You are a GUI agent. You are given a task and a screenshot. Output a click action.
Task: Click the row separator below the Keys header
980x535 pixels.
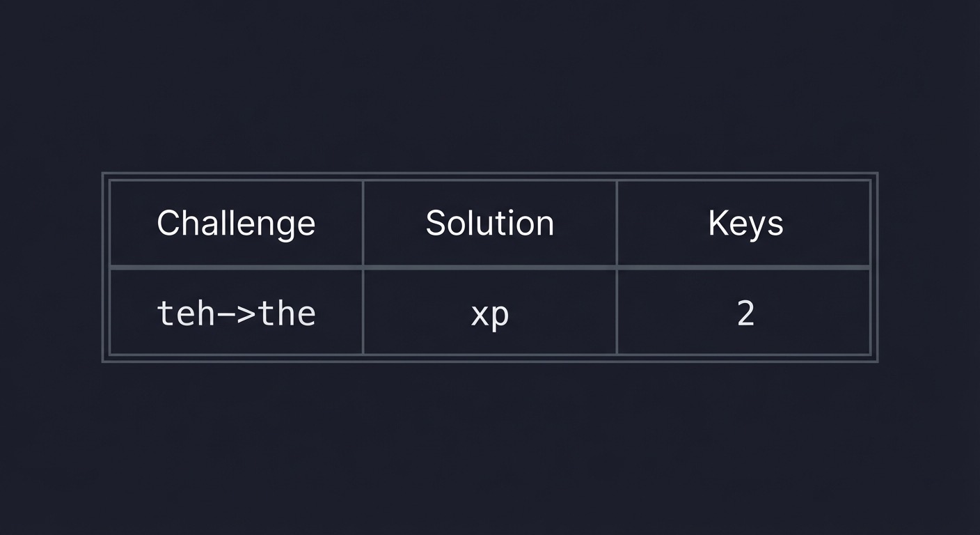coord(745,267)
